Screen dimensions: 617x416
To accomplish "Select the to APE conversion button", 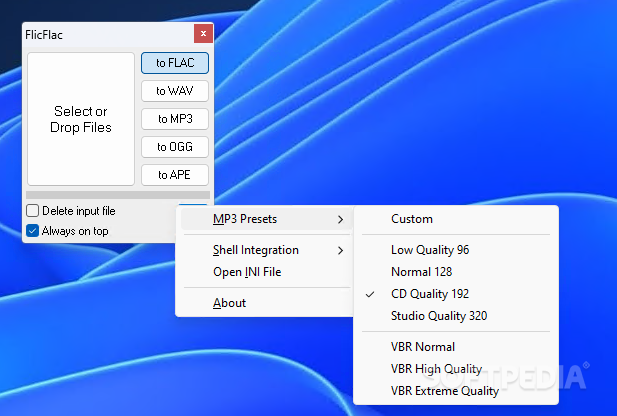I will pos(175,175).
